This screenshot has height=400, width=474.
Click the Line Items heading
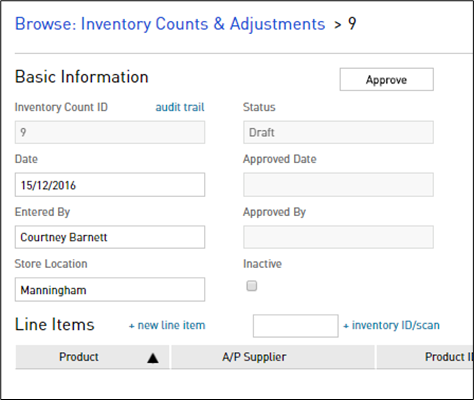click(55, 324)
